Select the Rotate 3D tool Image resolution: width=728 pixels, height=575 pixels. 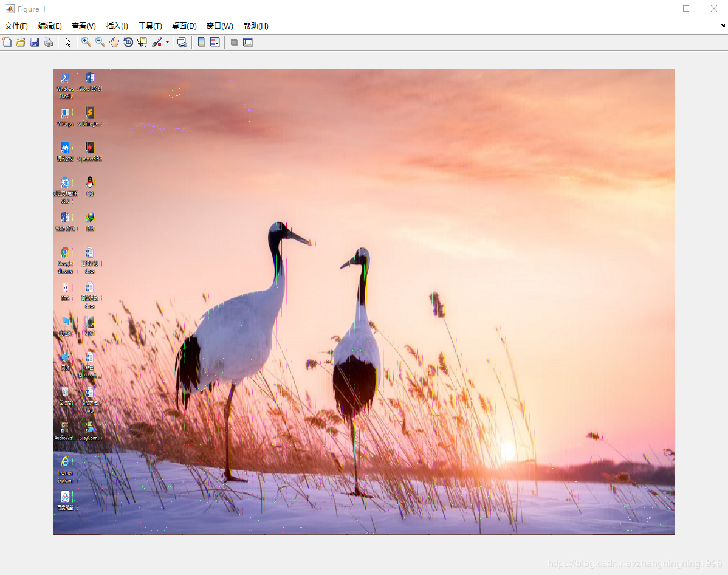(128, 43)
